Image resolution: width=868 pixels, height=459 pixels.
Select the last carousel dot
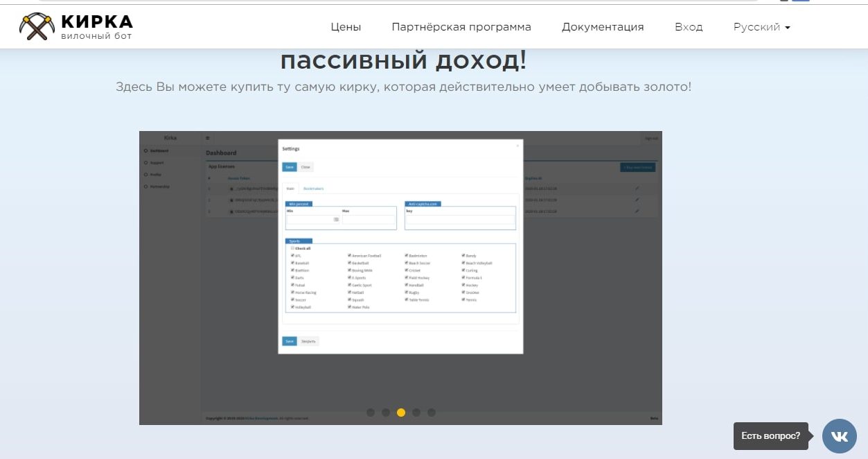[x=432, y=413]
